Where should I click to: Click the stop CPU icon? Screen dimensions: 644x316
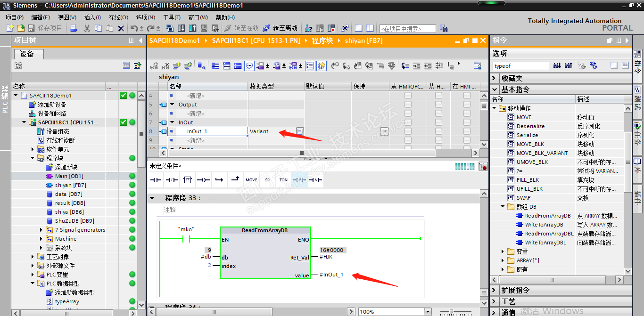(331, 28)
